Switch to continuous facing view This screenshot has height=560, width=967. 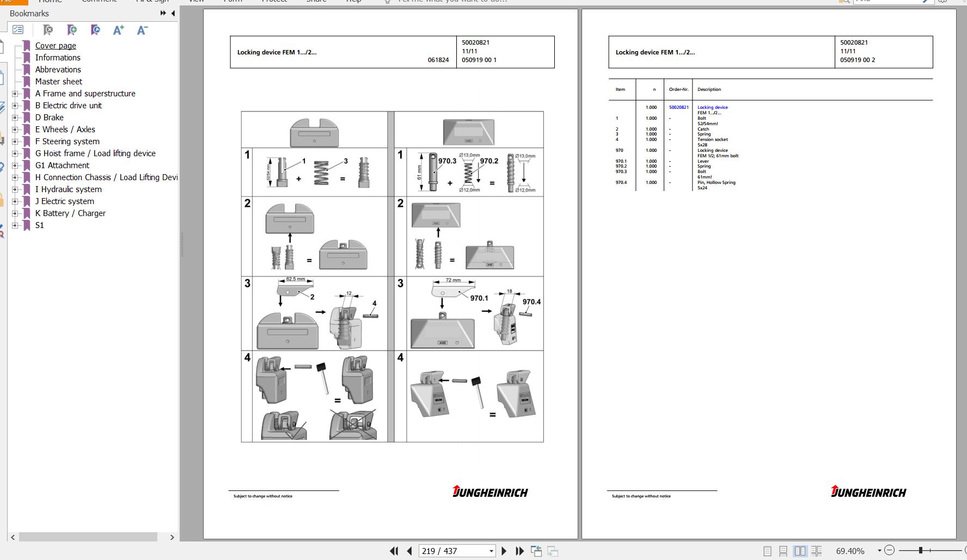pos(816,551)
